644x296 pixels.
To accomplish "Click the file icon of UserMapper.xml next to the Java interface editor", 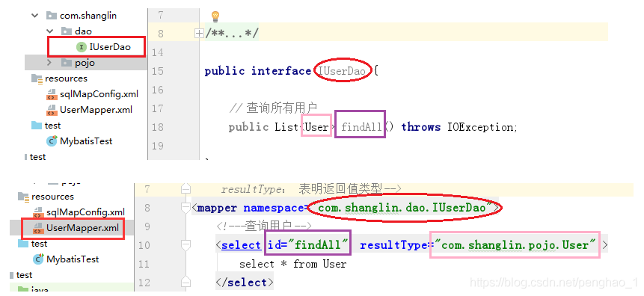I will pos(52,110).
